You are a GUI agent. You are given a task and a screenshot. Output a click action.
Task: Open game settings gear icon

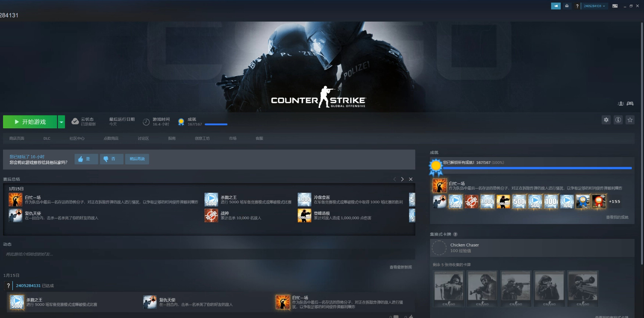pyautogui.click(x=606, y=120)
